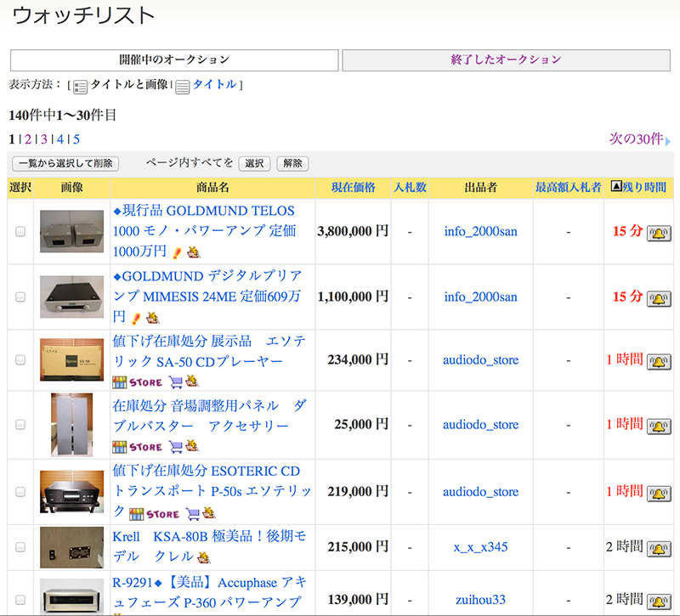680x616 pixels.
Task: Click STORE icon in SA-50 CD player row
Action: (137, 382)
